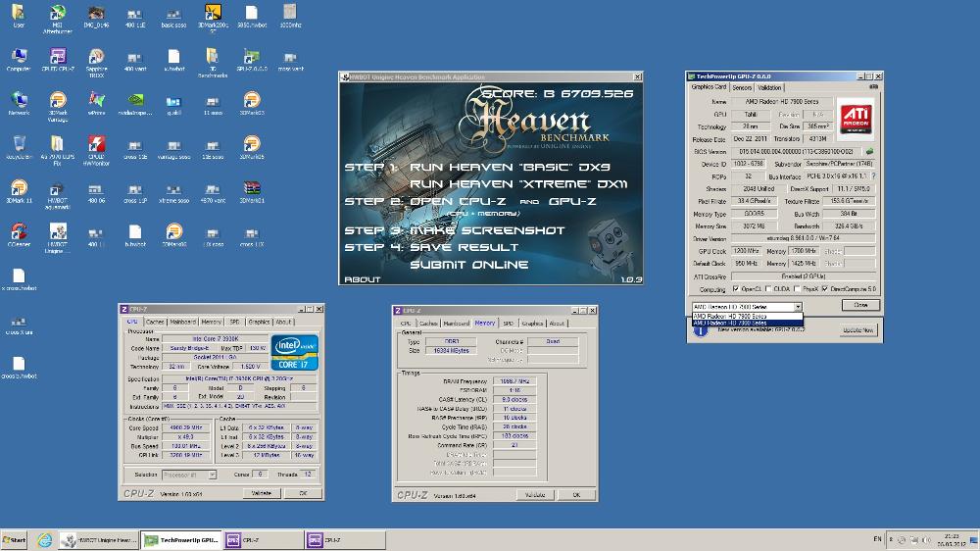Click Save Result in Heaven app
Image resolution: width=980 pixels, height=551 pixels.
click(x=464, y=247)
